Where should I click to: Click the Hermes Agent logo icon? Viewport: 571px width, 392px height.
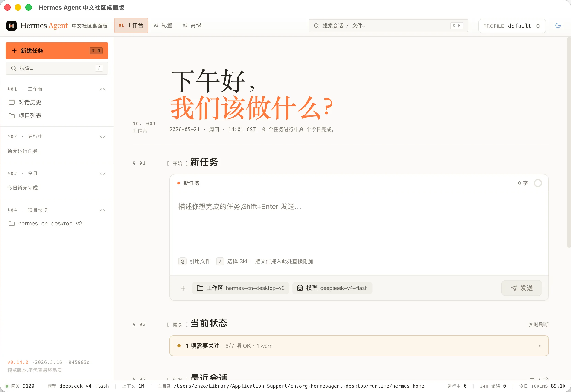point(11,26)
